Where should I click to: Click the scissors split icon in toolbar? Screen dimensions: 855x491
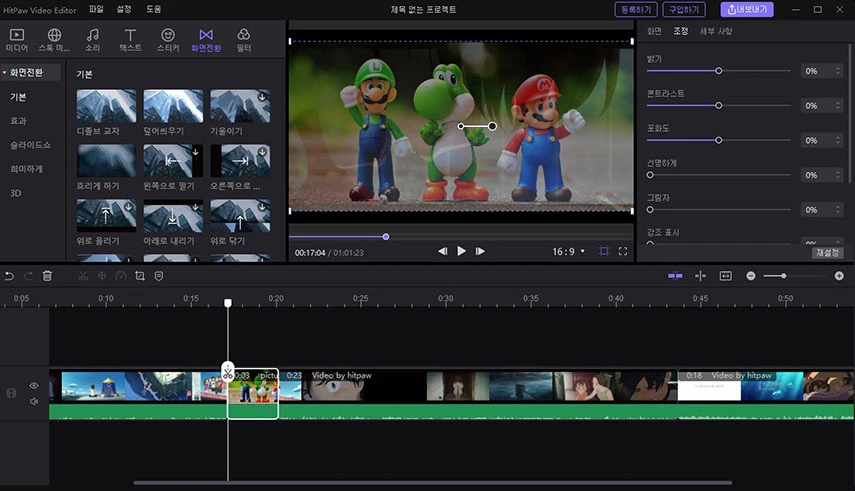point(83,276)
